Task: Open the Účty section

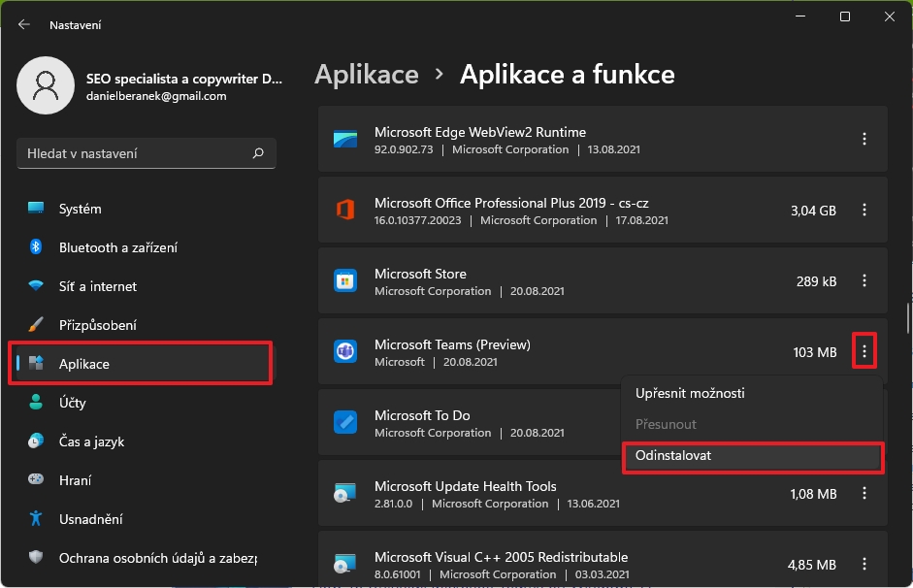Action: [x=72, y=403]
